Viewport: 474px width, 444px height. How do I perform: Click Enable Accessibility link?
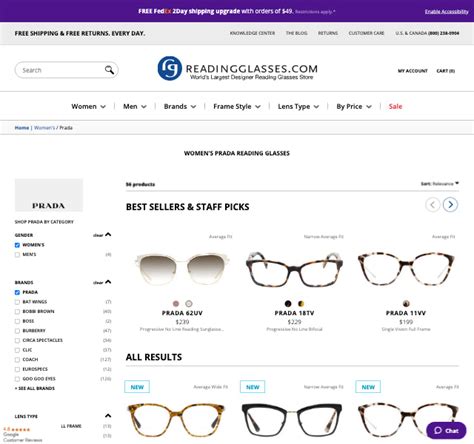coord(446,12)
